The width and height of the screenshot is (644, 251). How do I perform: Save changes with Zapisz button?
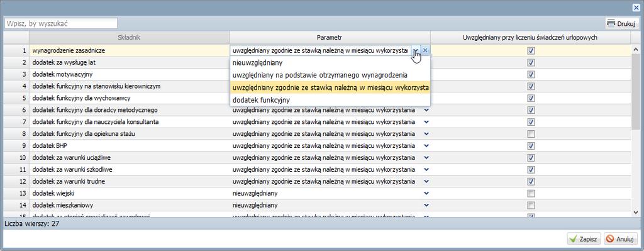pos(584,238)
